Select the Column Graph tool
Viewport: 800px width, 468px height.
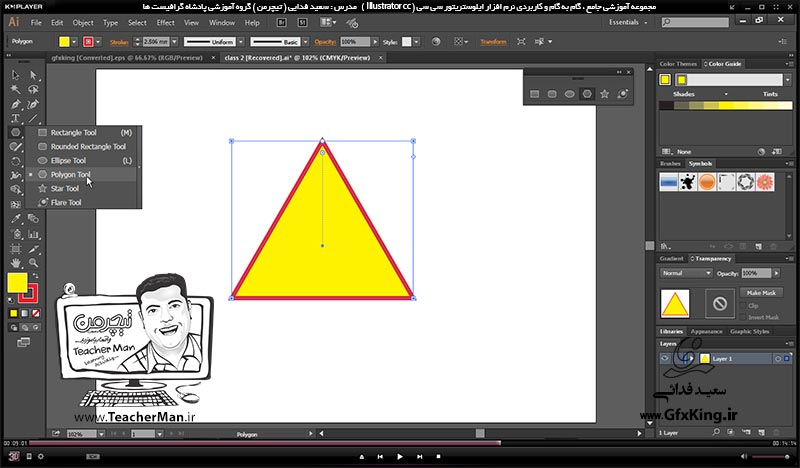33,234
